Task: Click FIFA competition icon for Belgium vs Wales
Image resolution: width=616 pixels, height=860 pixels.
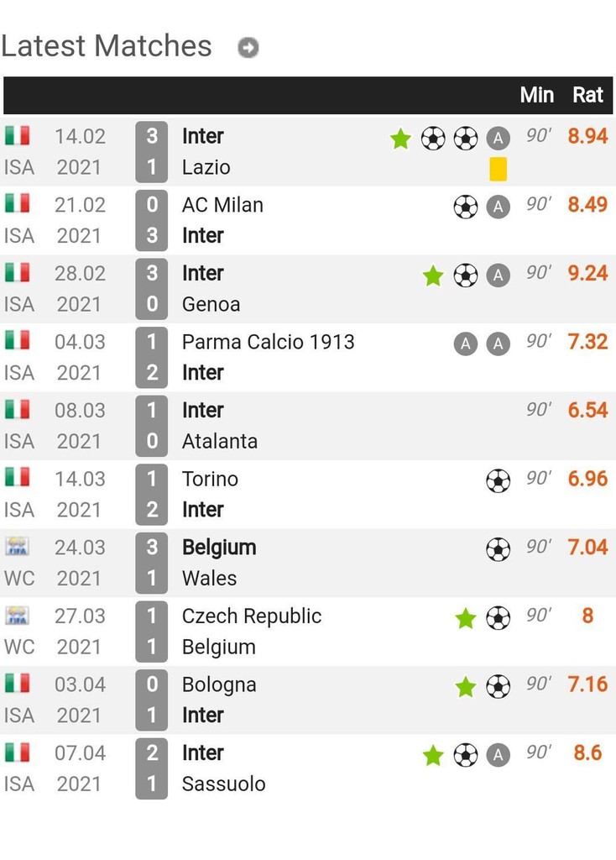Action: click(17, 547)
